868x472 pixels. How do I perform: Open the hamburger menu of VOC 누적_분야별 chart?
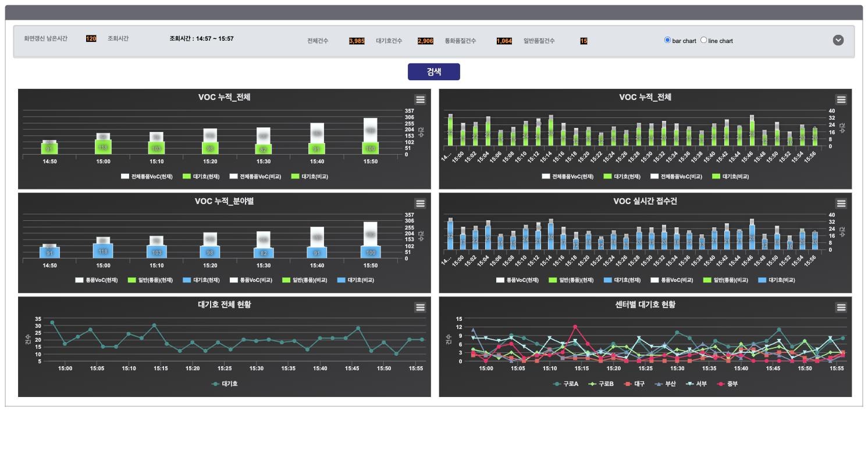[x=420, y=203]
